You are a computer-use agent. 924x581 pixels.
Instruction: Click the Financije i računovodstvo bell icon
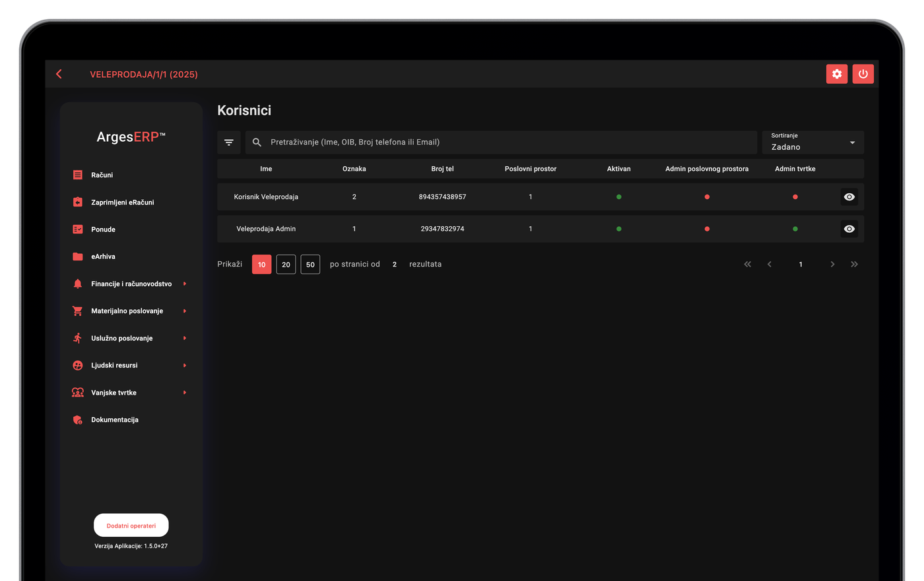[78, 284]
